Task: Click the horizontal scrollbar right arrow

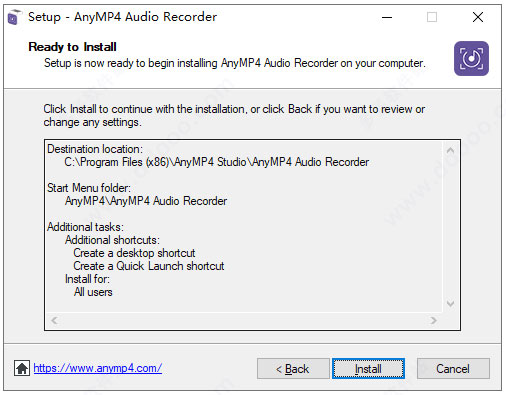Action: pyautogui.click(x=433, y=320)
